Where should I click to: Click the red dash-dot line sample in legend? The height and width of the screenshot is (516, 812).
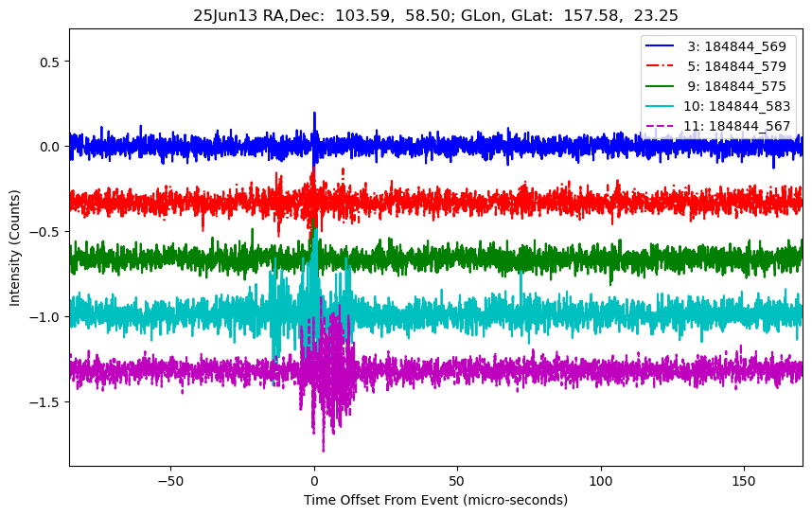click(662, 66)
